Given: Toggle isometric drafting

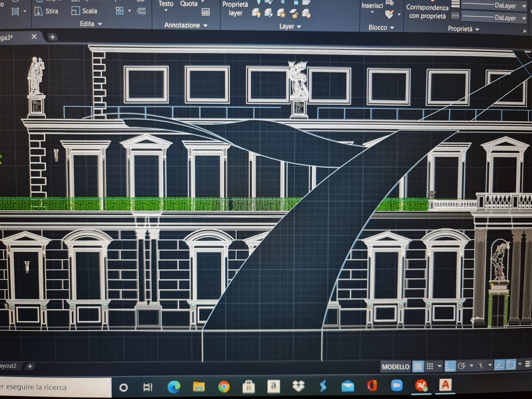Looking at the screenshot, I should click(x=481, y=365).
